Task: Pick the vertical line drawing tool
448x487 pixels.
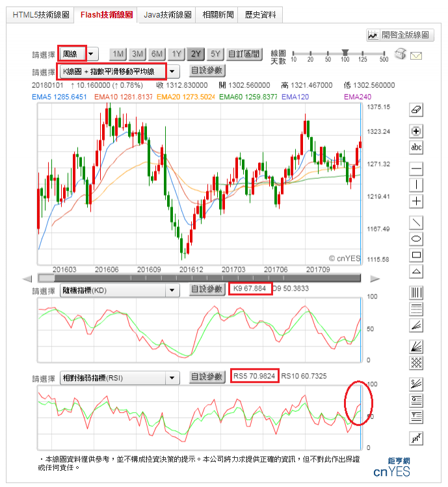Action: (x=416, y=185)
